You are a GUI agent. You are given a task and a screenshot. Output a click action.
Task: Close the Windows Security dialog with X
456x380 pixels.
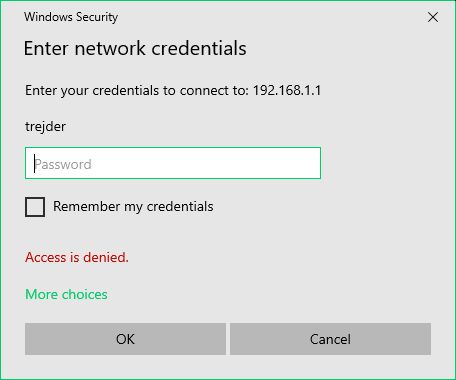433,17
